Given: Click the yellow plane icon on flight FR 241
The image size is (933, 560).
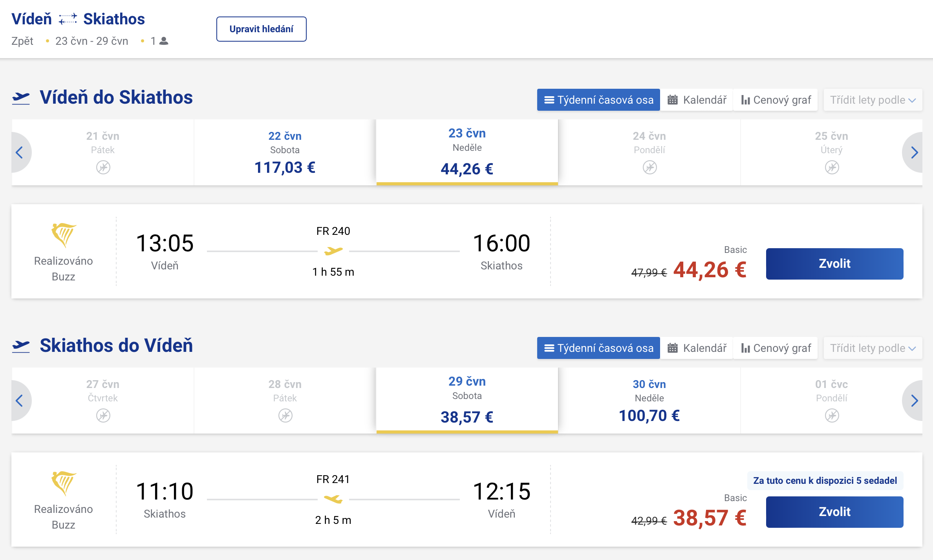Looking at the screenshot, I should click(333, 499).
